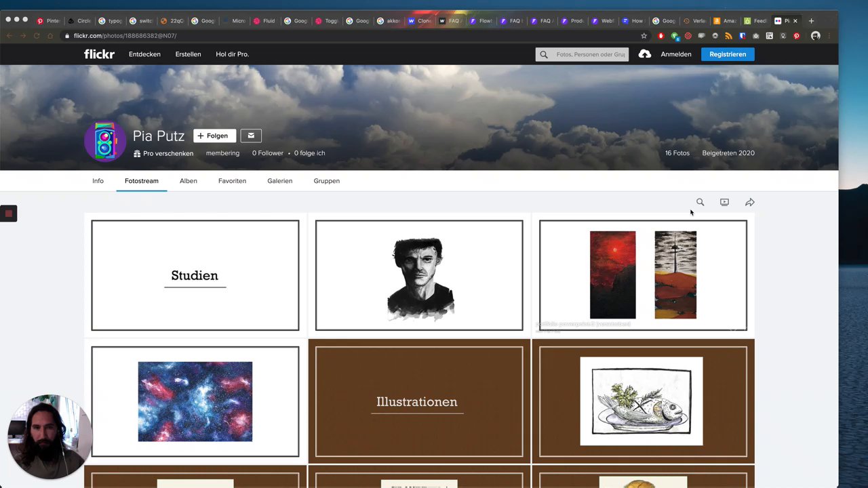Screen dimensions: 868x488
Task: Open the Erstellen menu
Action: 188,54
